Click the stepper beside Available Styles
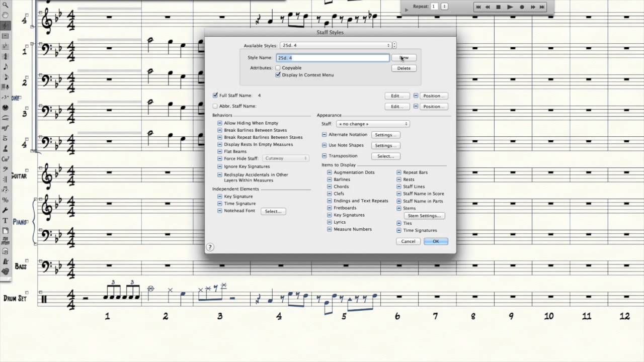The height and width of the screenshot is (362, 644). tap(394, 45)
